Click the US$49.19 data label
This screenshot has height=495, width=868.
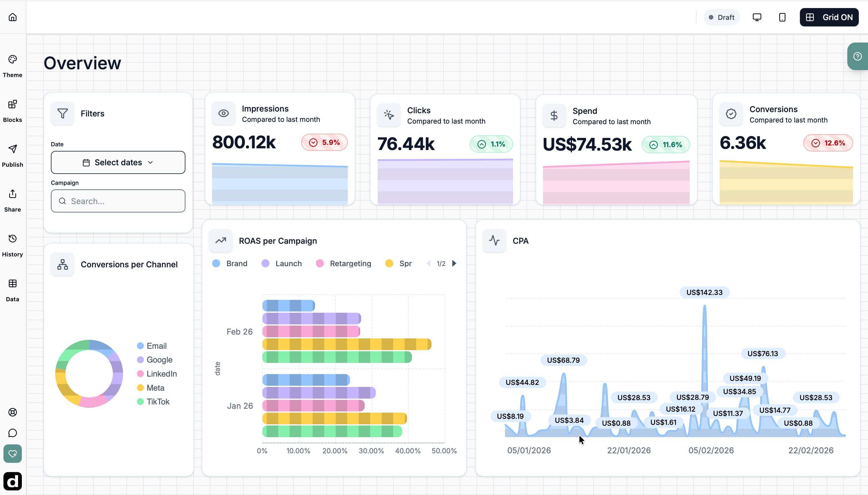pos(745,378)
